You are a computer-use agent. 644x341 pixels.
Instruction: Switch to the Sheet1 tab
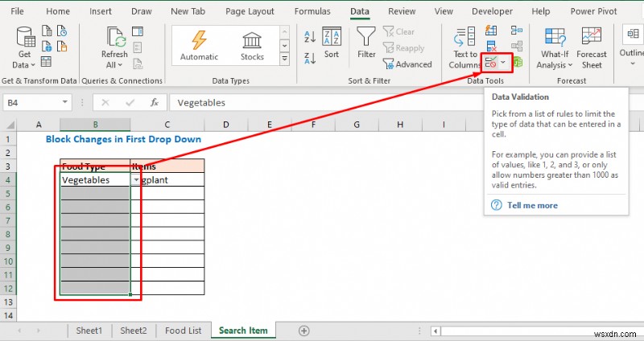pos(89,331)
